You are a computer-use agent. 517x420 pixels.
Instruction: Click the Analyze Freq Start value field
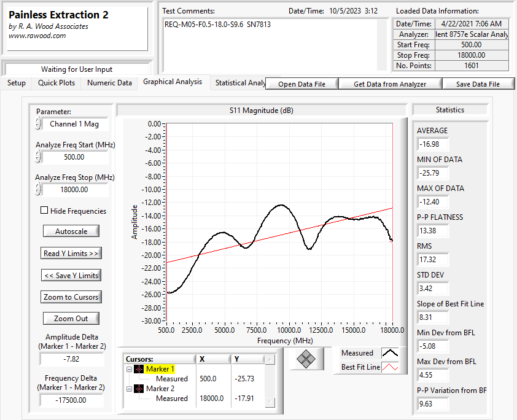click(x=75, y=157)
